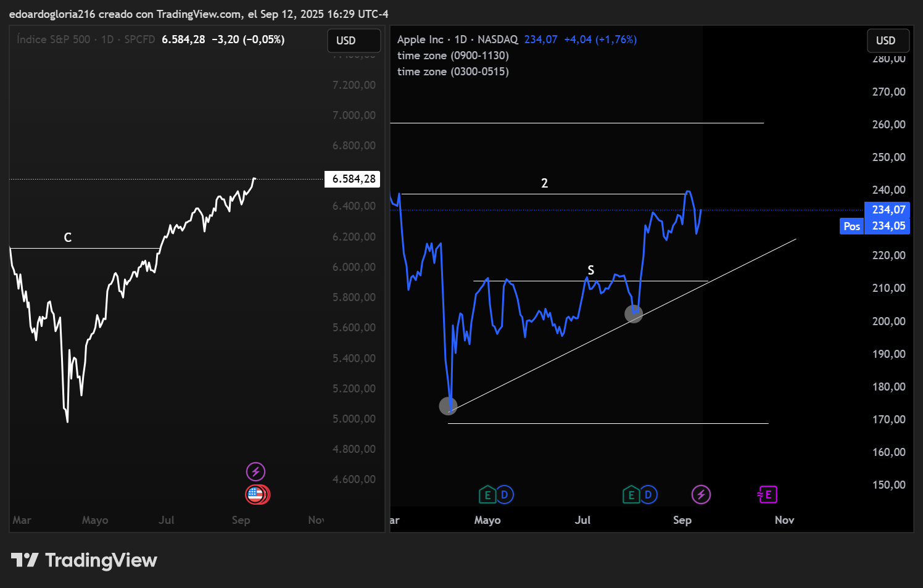Open USD currency selector on Apple chart
Image resolution: width=923 pixels, height=588 pixels.
888,41
